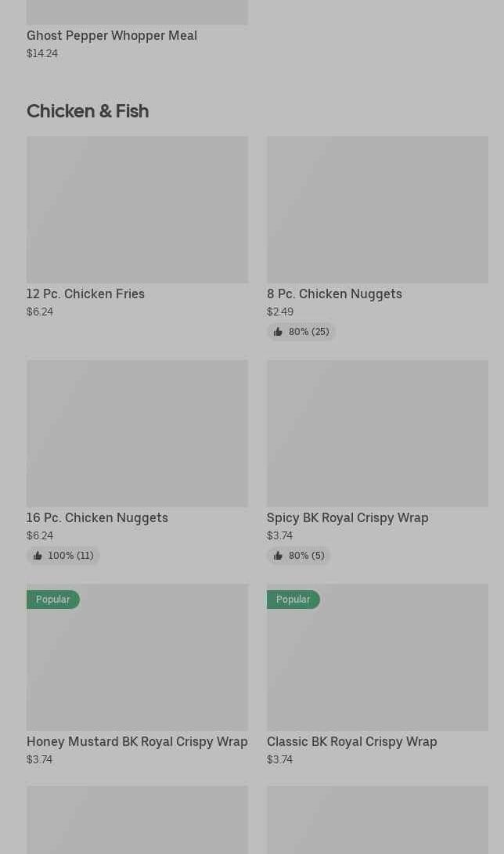The width and height of the screenshot is (504, 854).
Task: Select Honey Mustard BK Royal Crispy Wrap title
Action: click(137, 742)
